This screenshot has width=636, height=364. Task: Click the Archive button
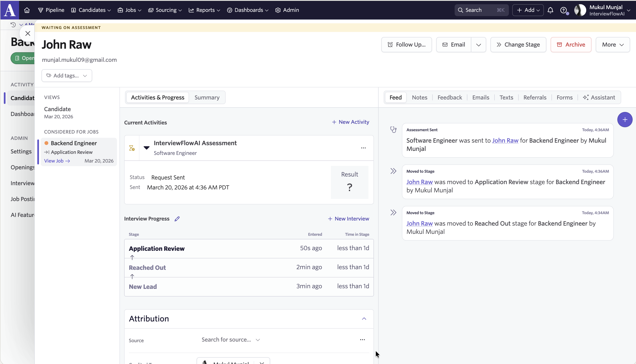[x=571, y=45]
